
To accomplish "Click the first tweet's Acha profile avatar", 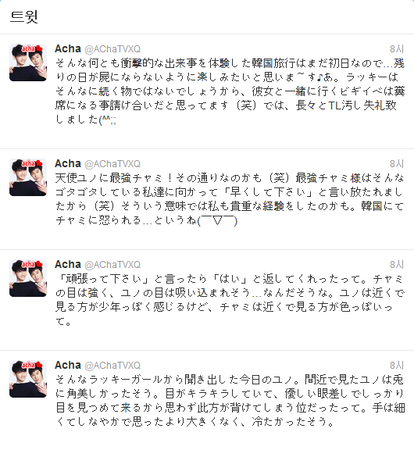I will (x=28, y=62).
